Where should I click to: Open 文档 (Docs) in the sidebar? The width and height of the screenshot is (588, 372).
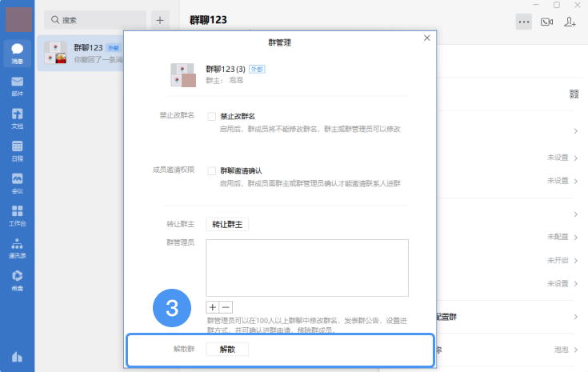[17, 117]
